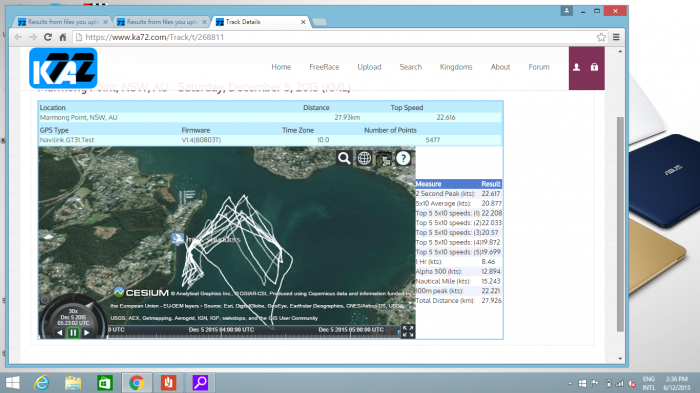Screen dimensions: 700x393
Task: Open a new browser tab
Action: pos(319,22)
